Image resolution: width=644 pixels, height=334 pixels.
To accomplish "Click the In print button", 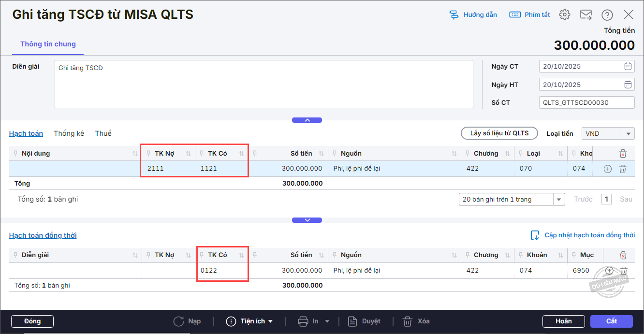I will (308, 321).
